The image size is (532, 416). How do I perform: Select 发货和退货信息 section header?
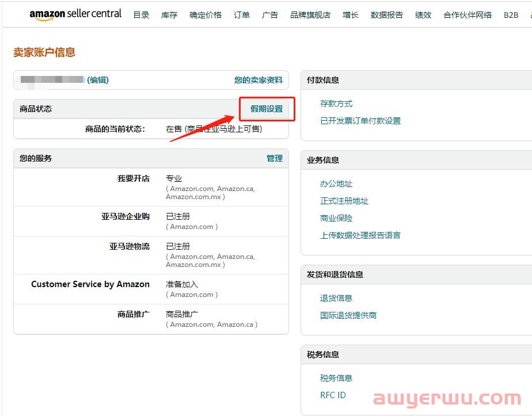[335, 274]
